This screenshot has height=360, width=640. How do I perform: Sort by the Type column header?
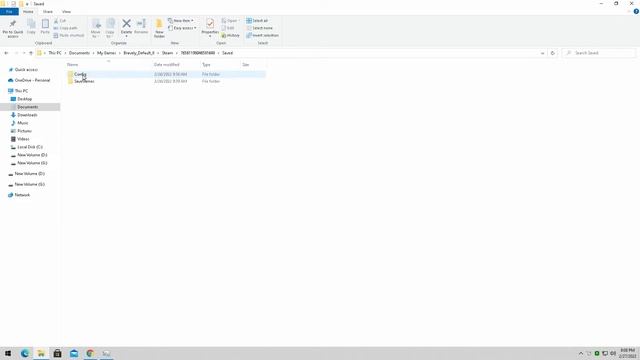pyautogui.click(x=206, y=64)
